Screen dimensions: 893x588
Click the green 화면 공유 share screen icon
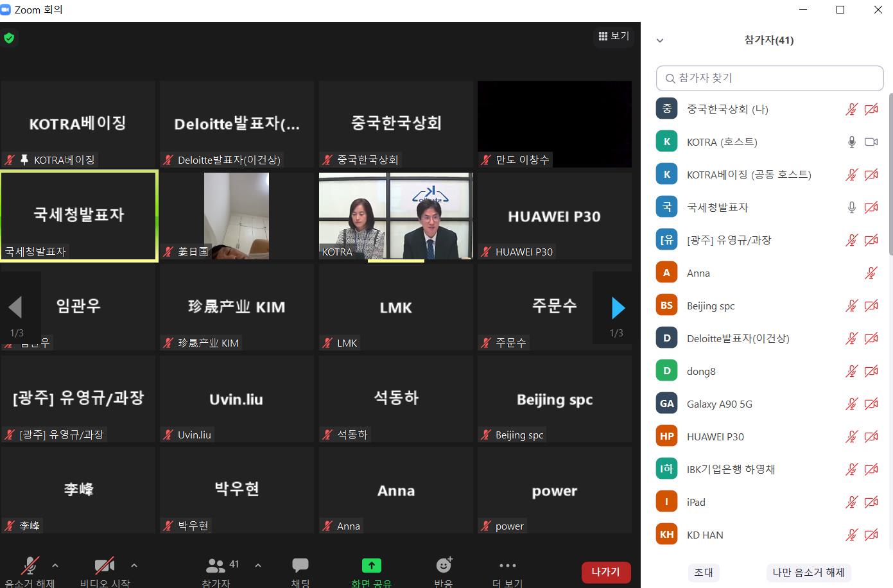[371, 566]
